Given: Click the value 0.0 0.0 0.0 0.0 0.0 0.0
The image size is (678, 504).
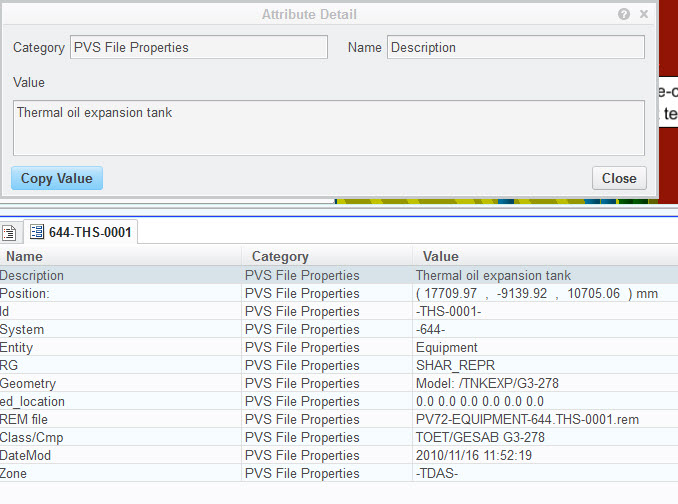Looking at the screenshot, I should click(480, 402).
